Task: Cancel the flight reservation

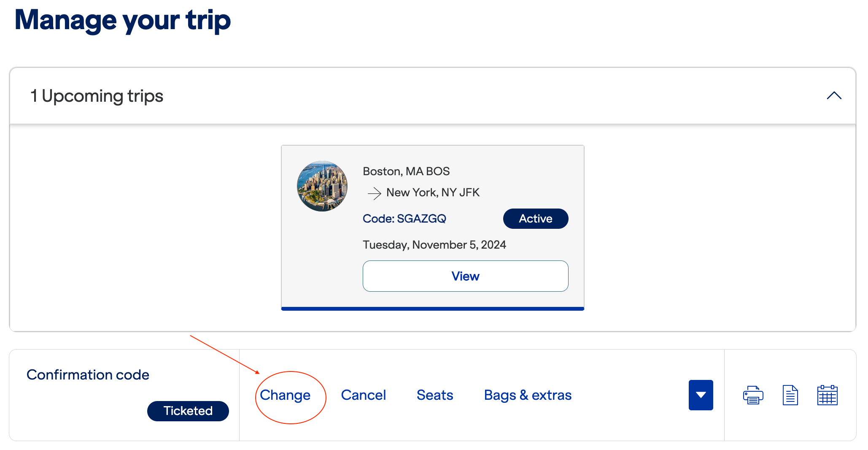Action: point(364,395)
